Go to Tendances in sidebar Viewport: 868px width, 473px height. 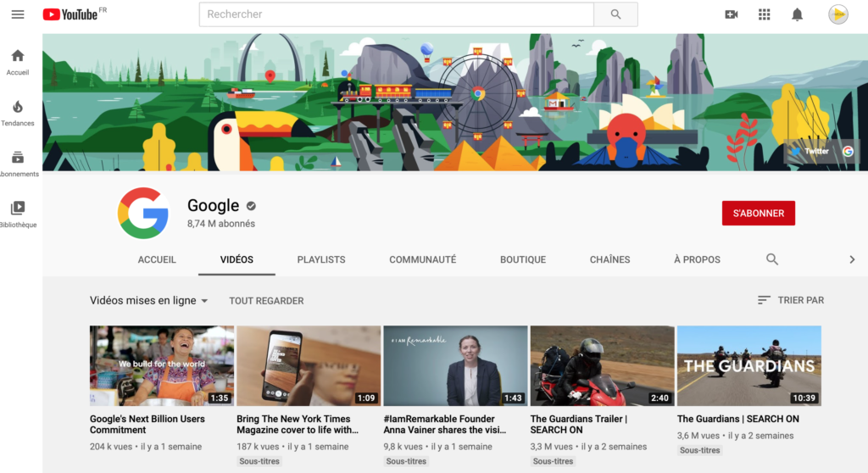click(x=18, y=113)
